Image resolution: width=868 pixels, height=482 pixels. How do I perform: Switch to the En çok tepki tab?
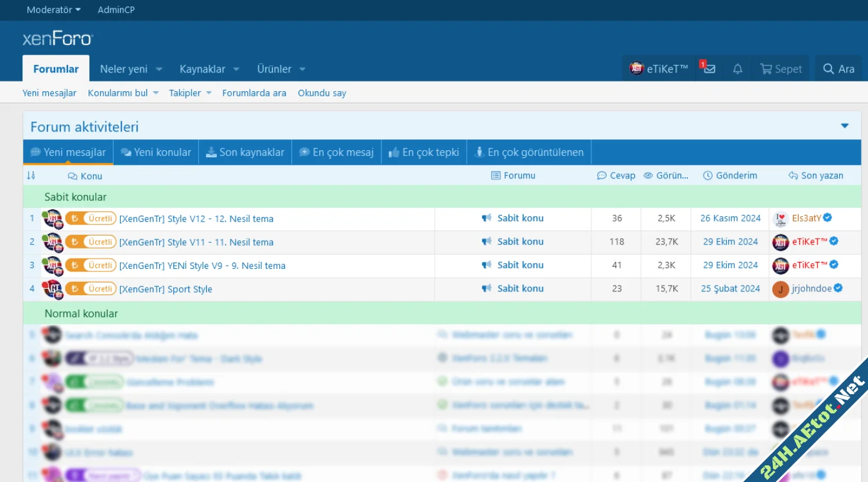424,152
